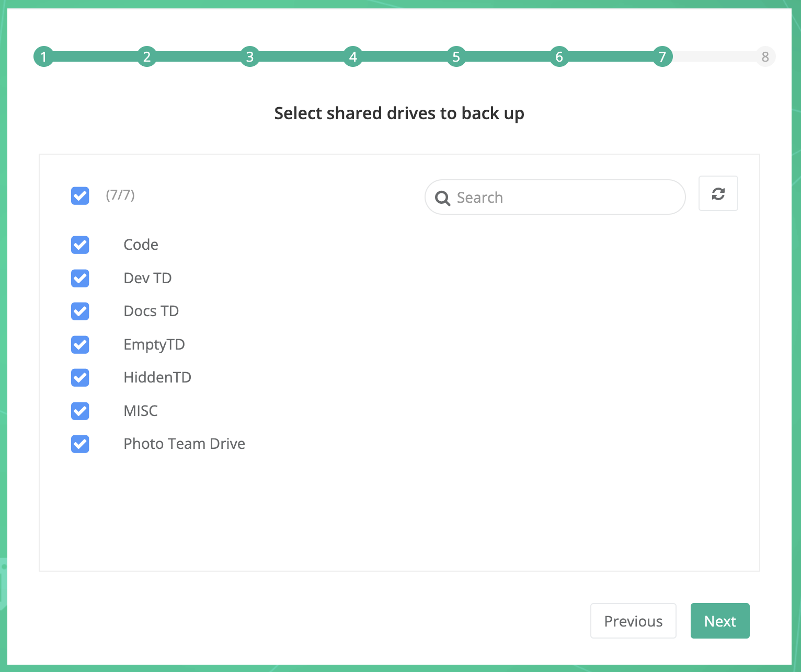The width and height of the screenshot is (801, 672).
Task: Click the Next button
Action: 720,621
